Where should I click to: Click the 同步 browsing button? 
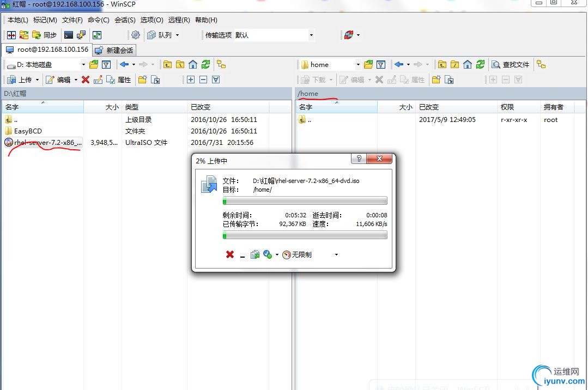pyautogui.click(x=44, y=35)
